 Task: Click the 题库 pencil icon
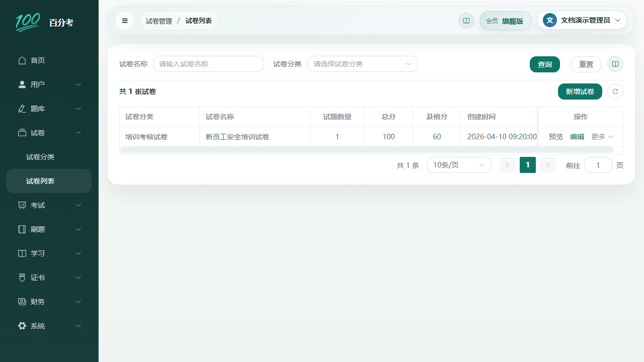22,109
